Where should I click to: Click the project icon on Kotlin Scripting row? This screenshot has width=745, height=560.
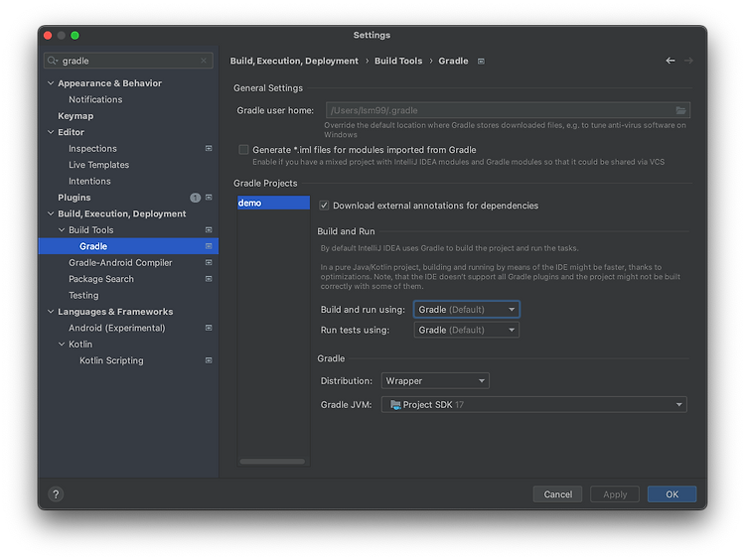[209, 360]
